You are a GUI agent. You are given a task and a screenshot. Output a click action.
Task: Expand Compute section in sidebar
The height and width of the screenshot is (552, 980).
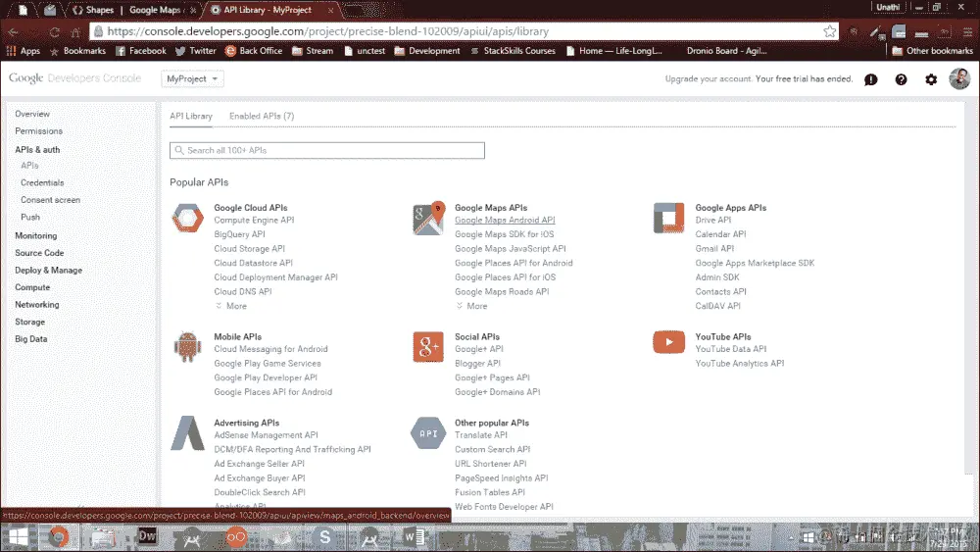coord(32,287)
